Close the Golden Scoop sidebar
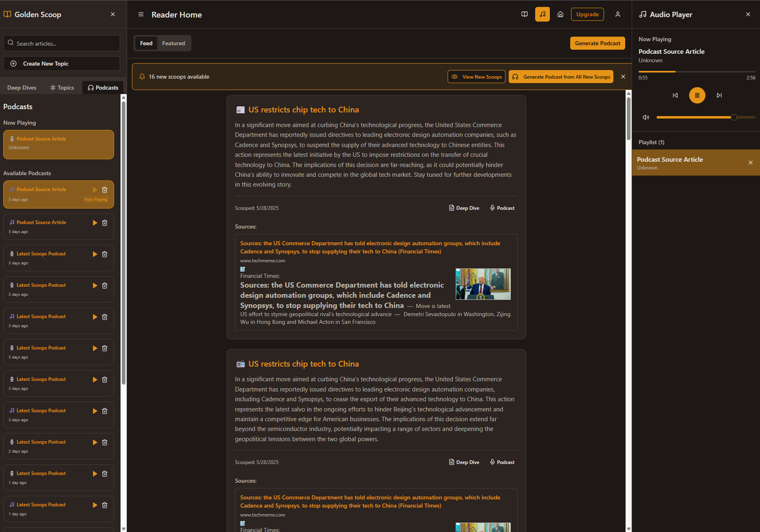The width and height of the screenshot is (760, 532). click(x=113, y=14)
